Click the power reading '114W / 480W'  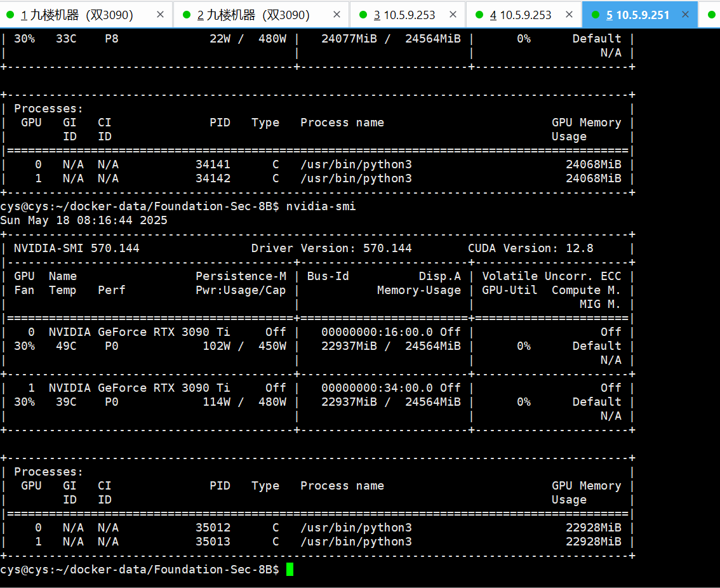point(244,402)
